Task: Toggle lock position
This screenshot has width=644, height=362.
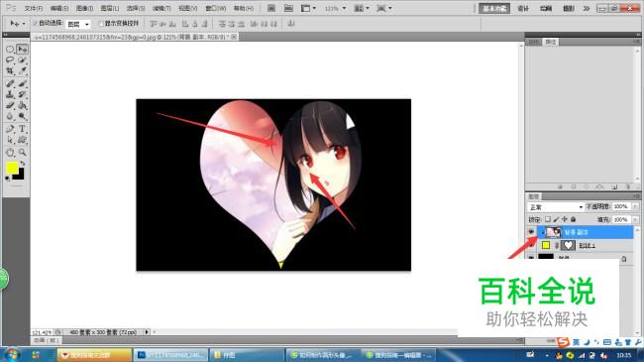Action: (x=565, y=219)
